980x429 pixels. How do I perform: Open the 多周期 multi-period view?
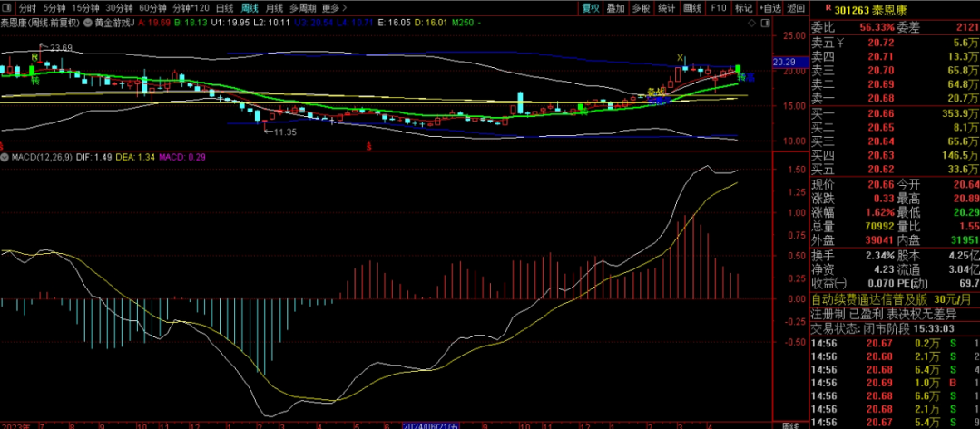click(x=303, y=8)
